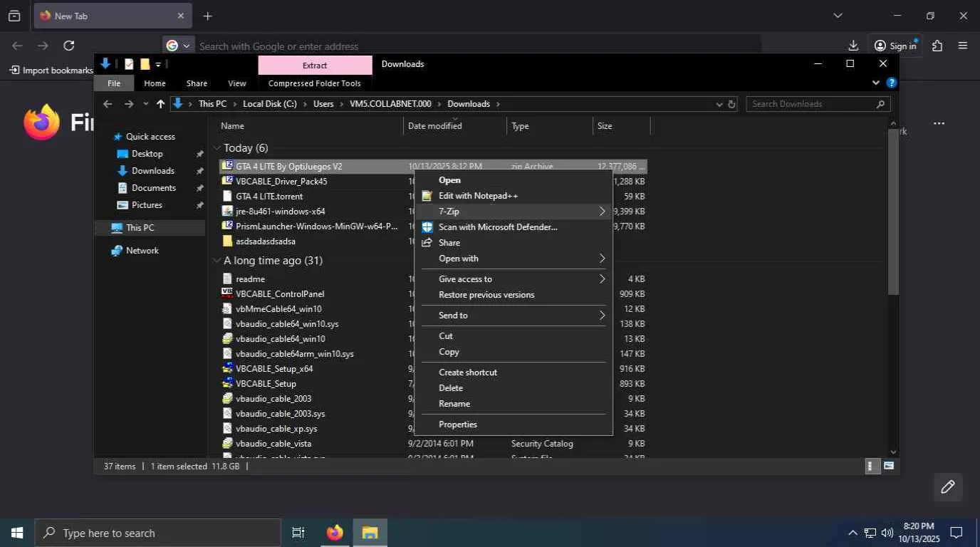Click the VBCABLE_ControlPanel app icon
Viewport: 980px width, 547px height.
coord(227,293)
